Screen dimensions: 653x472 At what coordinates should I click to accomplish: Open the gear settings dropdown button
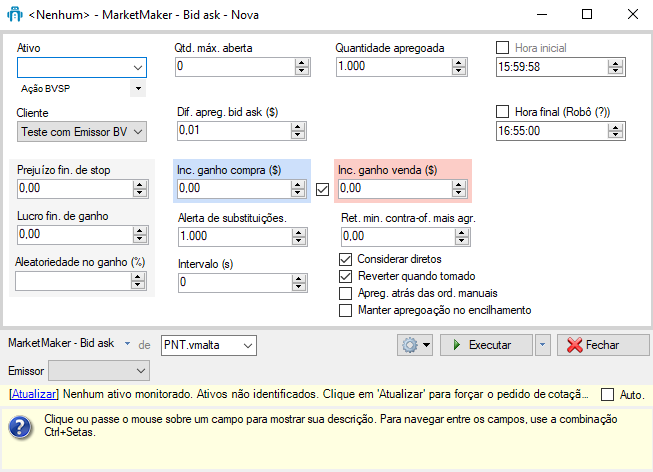coord(414,345)
